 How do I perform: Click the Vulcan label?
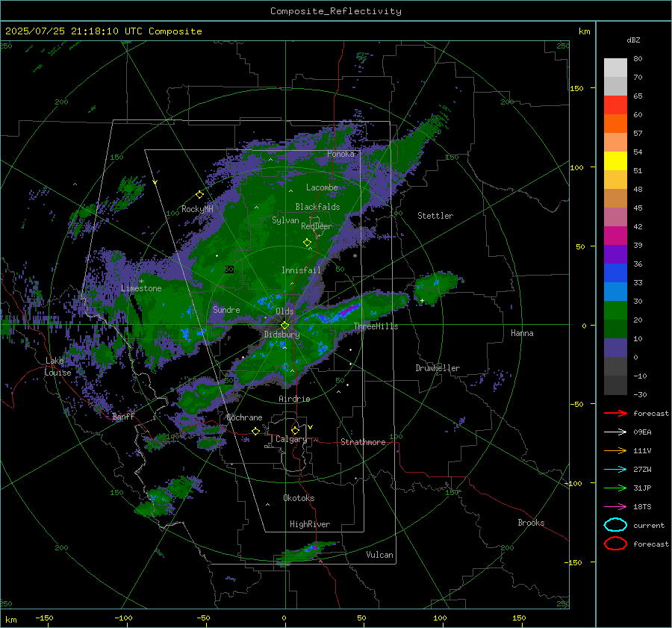380,555
